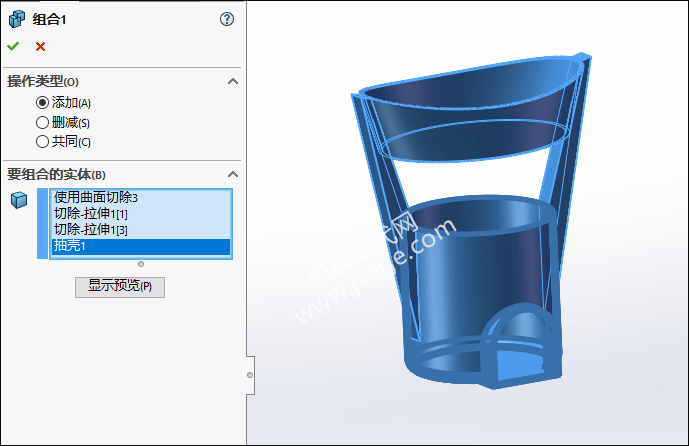This screenshot has width=689, height=446.
Task: Select the 添加(A) operation type
Action: click(x=42, y=102)
